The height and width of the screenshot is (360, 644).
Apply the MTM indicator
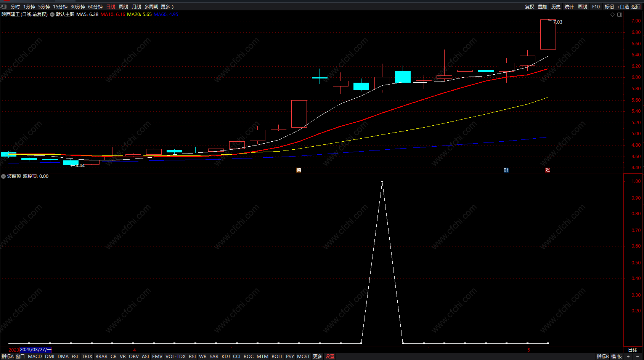point(262,357)
